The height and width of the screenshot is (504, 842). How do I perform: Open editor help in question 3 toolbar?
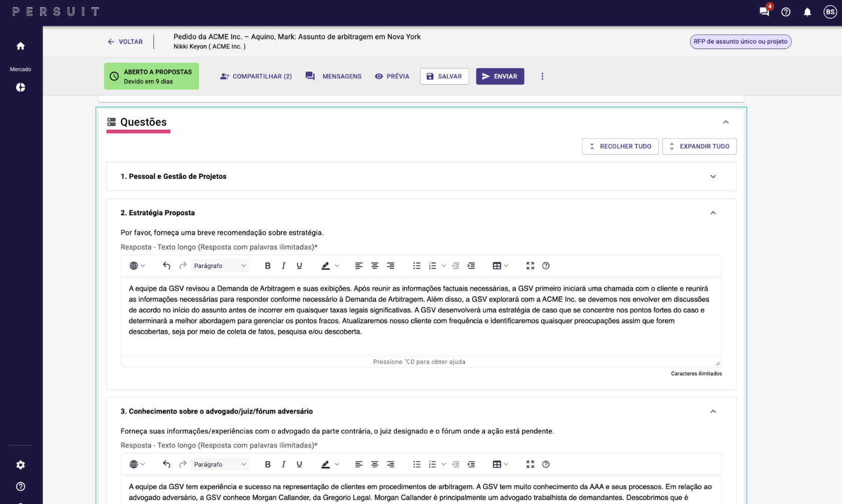point(546,464)
